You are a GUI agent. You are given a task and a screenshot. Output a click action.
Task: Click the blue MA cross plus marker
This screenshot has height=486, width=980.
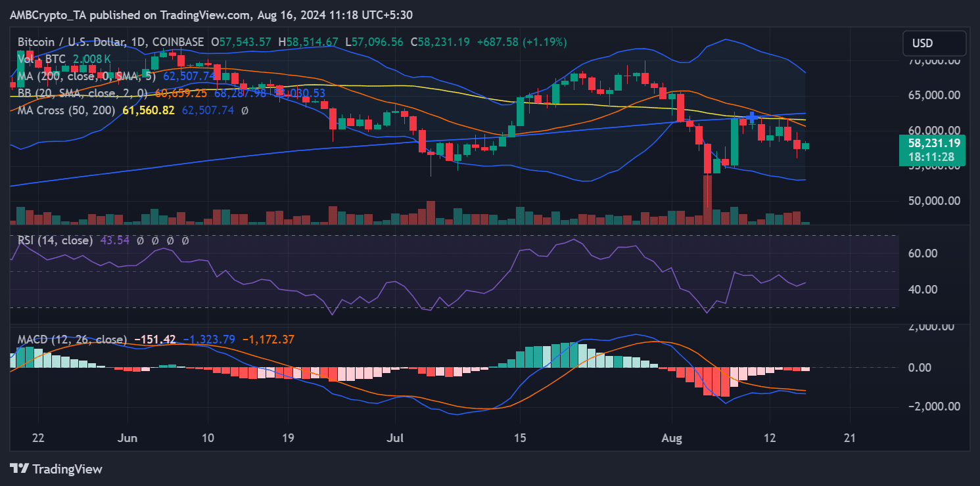[x=751, y=118]
